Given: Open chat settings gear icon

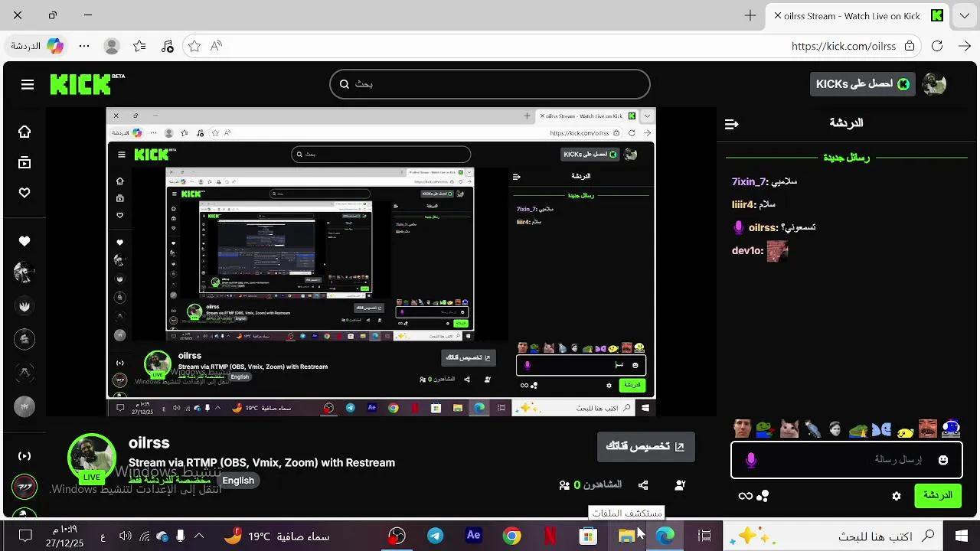Looking at the screenshot, I should [x=897, y=496].
